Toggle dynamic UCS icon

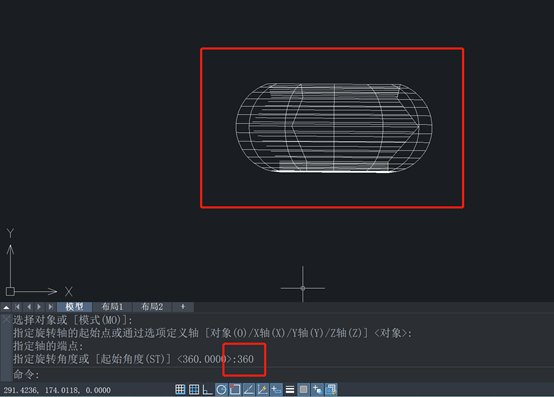tap(263, 389)
